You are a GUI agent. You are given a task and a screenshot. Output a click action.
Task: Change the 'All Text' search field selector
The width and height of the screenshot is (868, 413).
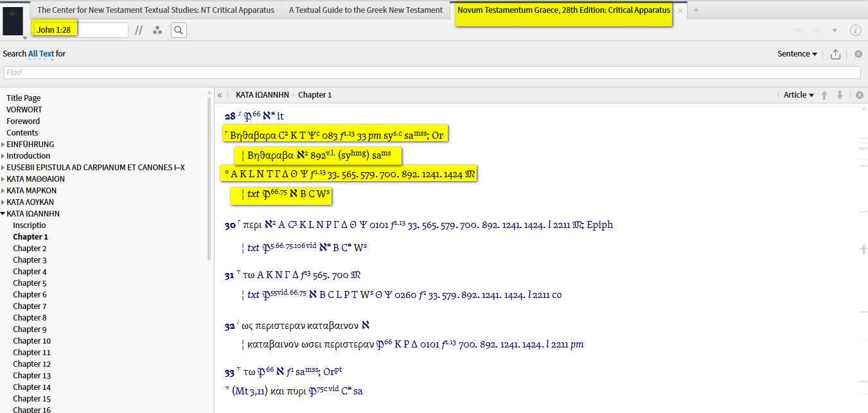pos(41,54)
